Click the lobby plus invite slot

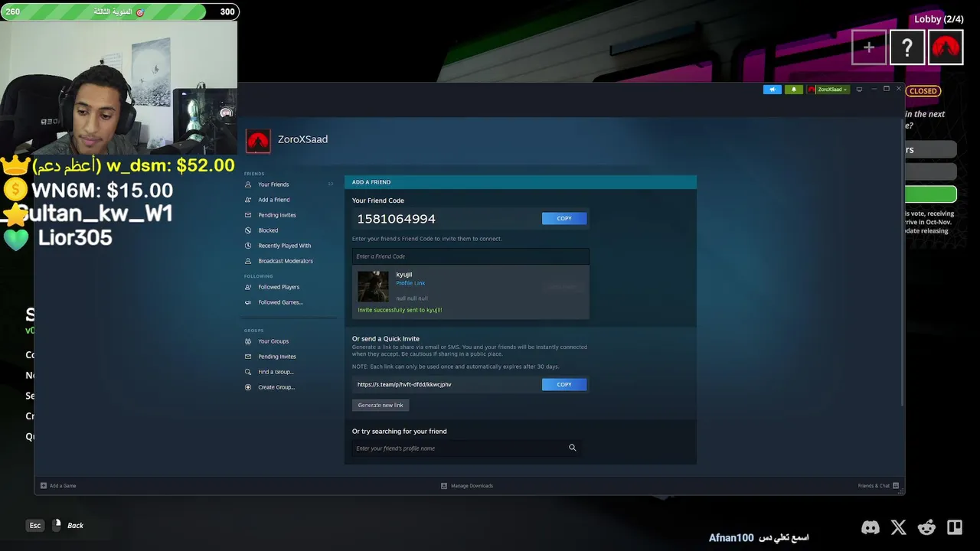point(869,47)
